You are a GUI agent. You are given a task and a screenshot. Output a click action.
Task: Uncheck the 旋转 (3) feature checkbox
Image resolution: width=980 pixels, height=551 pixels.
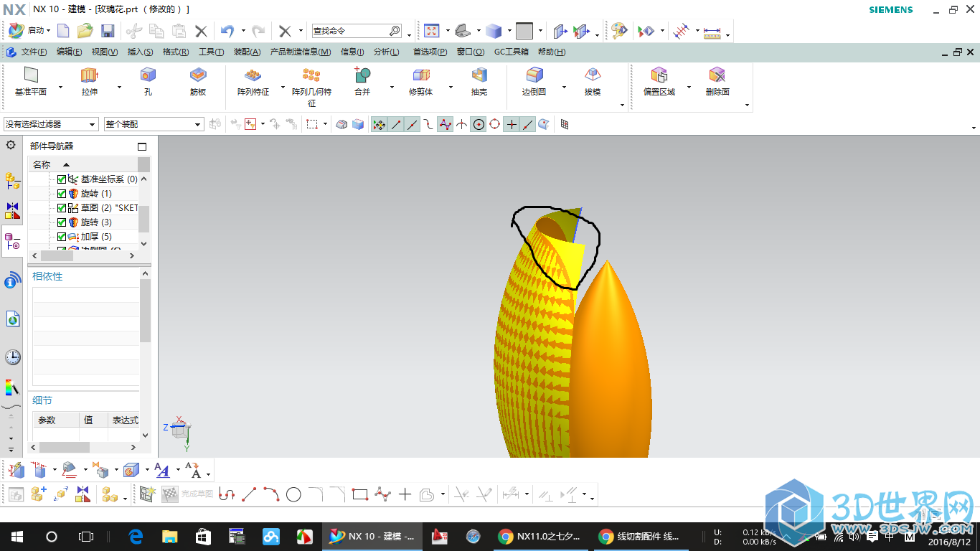click(62, 222)
